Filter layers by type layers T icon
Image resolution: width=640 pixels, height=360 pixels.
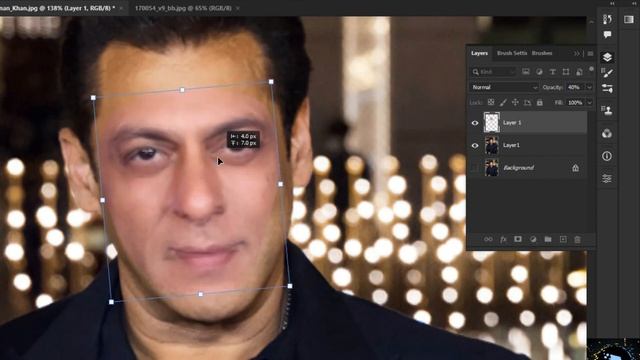point(553,72)
